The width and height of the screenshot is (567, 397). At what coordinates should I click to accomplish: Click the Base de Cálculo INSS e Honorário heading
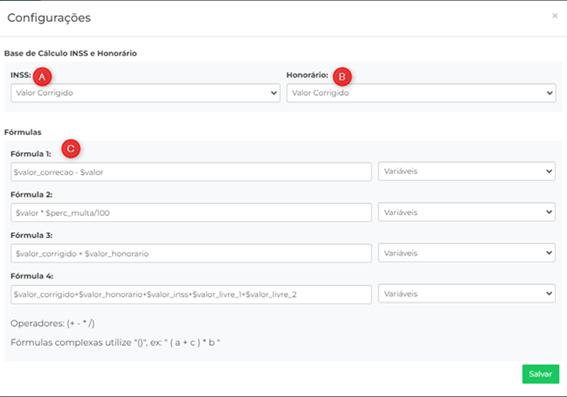71,53
